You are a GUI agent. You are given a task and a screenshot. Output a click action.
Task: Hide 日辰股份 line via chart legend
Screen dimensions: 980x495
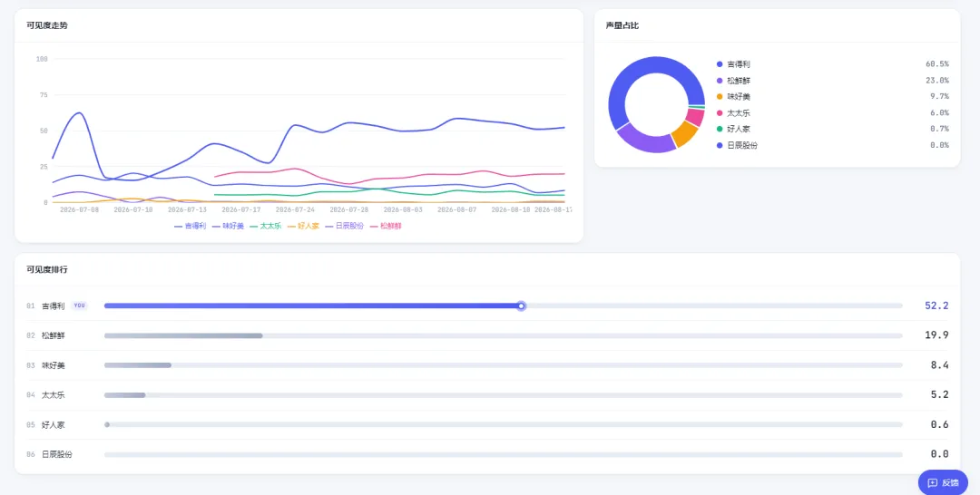click(x=345, y=226)
